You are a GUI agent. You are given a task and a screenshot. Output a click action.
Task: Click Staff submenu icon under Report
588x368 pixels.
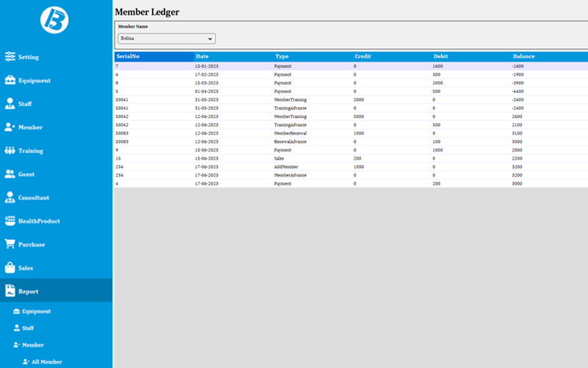point(16,328)
